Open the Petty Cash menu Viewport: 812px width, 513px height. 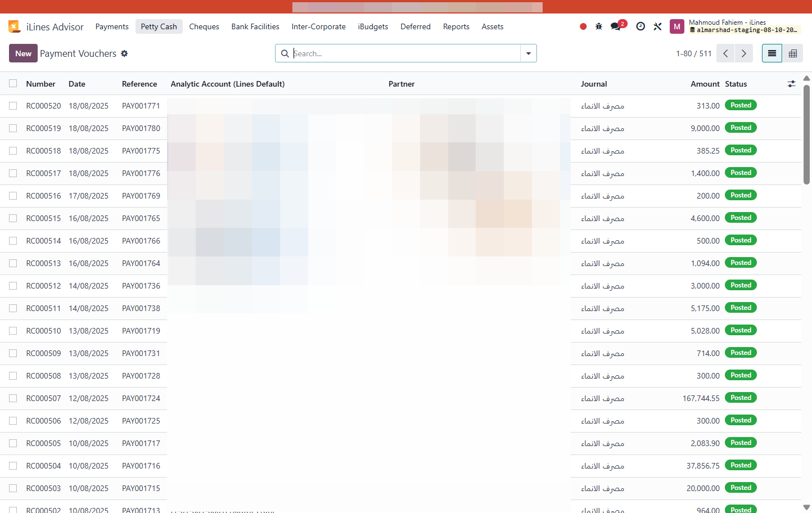click(159, 26)
